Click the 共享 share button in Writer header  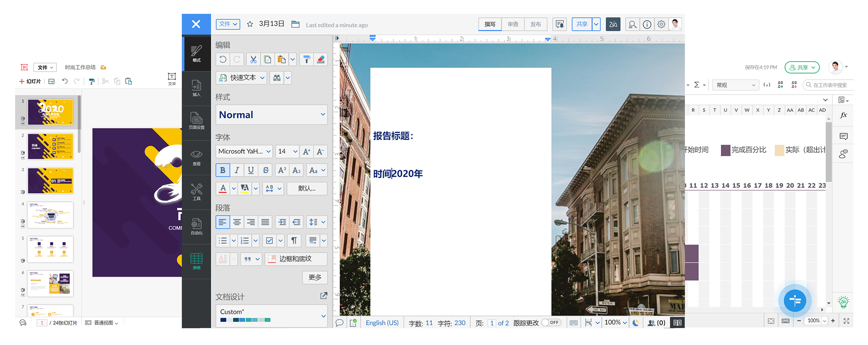coord(582,24)
